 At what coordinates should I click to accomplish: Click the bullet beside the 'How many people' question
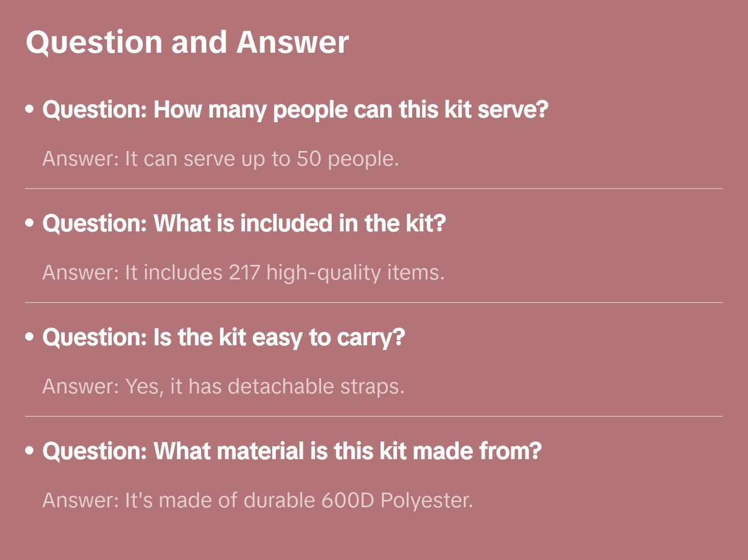click(30, 109)
